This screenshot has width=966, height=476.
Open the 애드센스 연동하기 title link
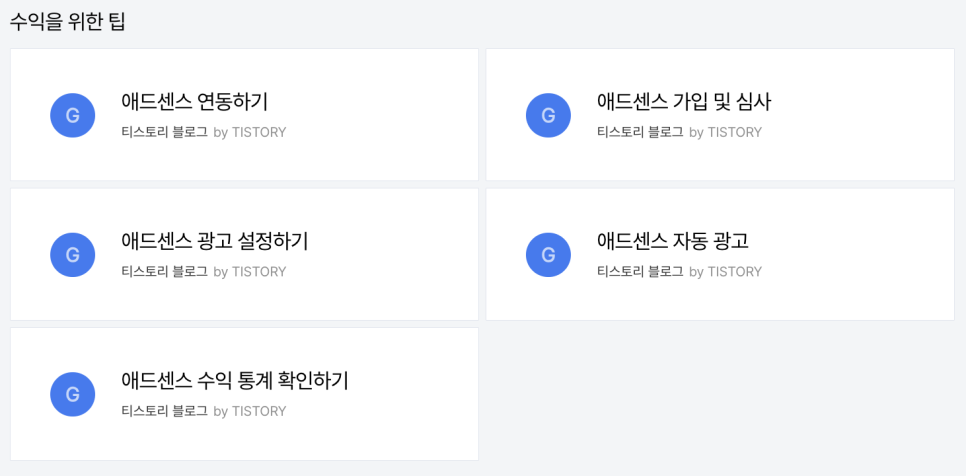click(195, 102)
